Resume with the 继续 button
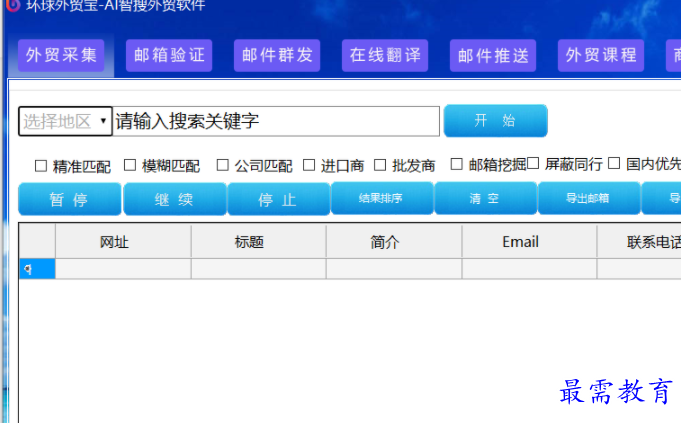Viewport: 681px width, 423px height. [x=175, y=199]
